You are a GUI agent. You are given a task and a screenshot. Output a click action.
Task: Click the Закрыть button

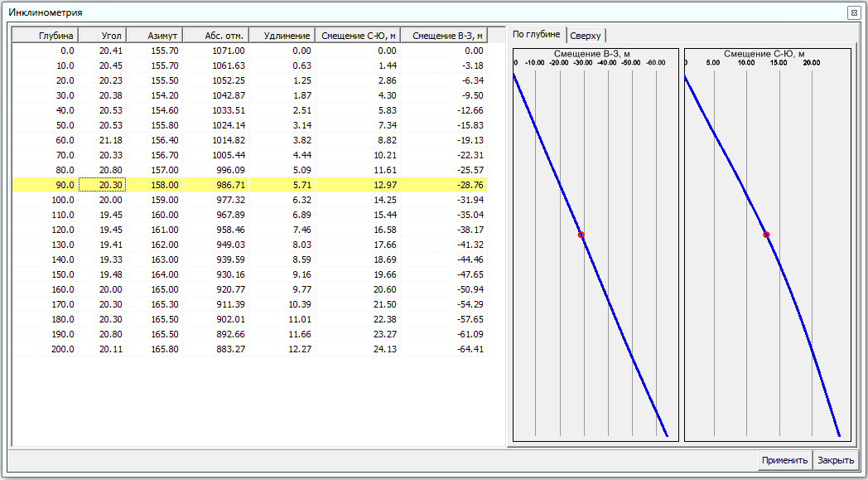836,460
